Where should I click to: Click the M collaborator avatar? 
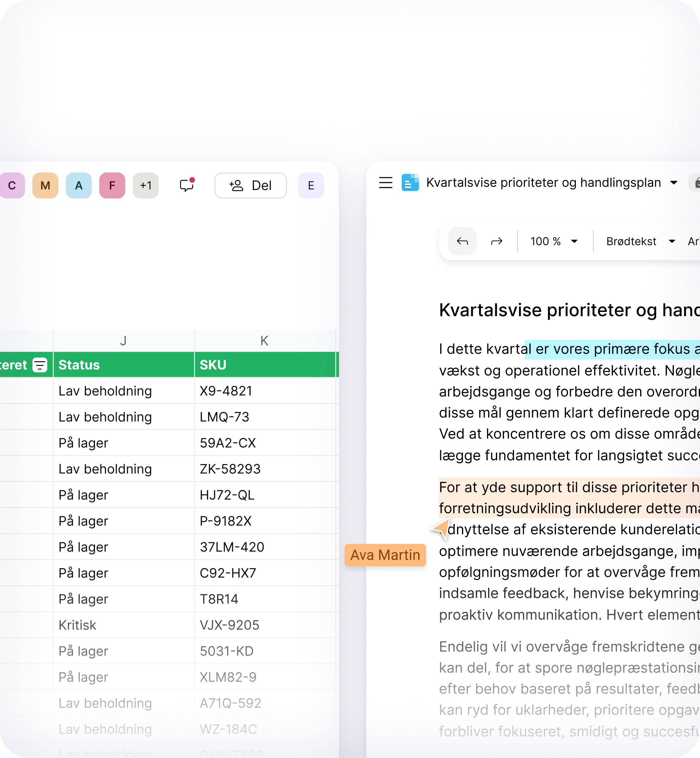click(x=45, y=185)
